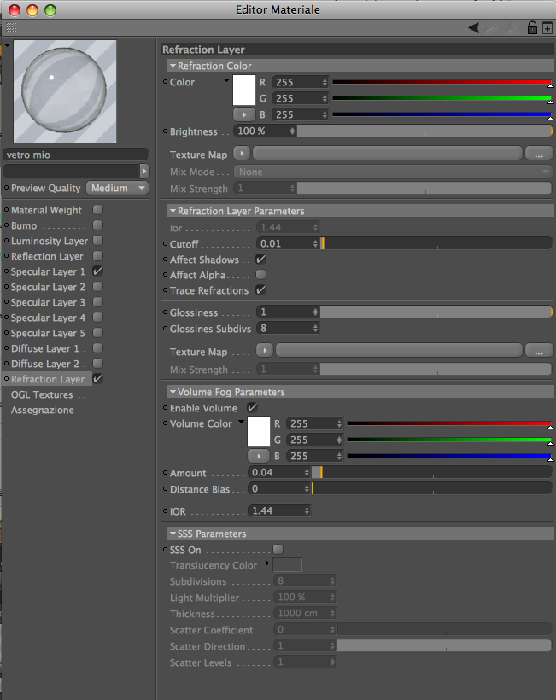Image resolution: width=556 pixels, height=700 pixels.
Task: Click the back arrow icon in top toolbar
Action: 473,28
